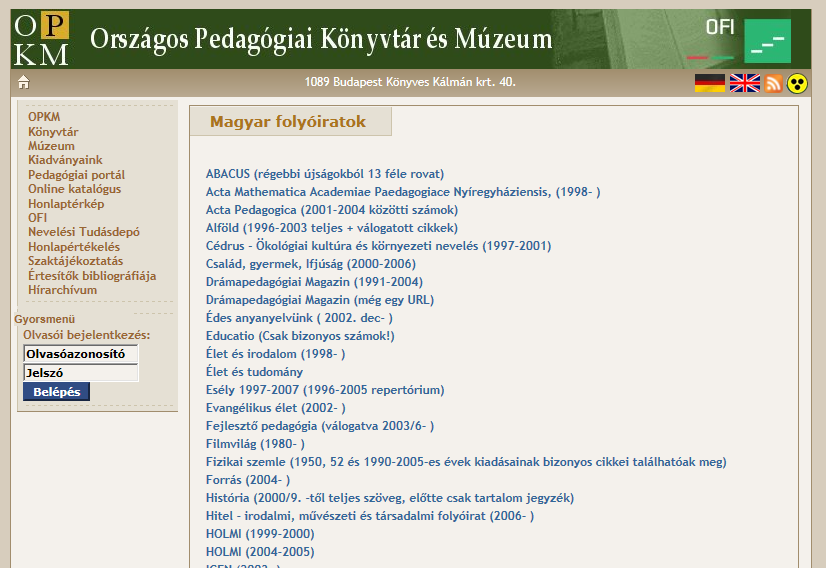
Task: Open the Kiadványaink menu item
Action: [x=65, y=160]
